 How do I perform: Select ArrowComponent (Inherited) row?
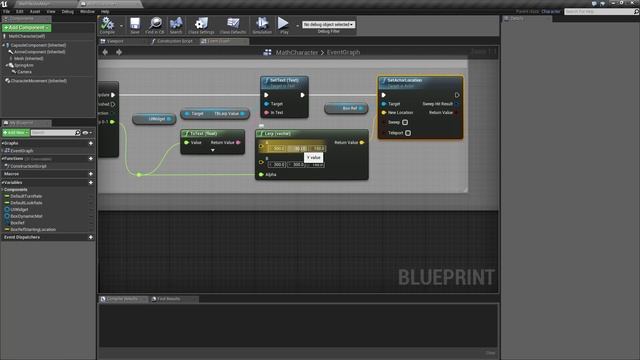pos(40,52)
